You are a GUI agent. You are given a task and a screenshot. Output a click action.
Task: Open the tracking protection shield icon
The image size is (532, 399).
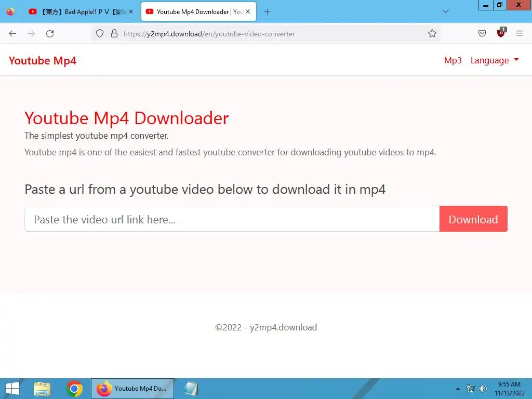99,33
